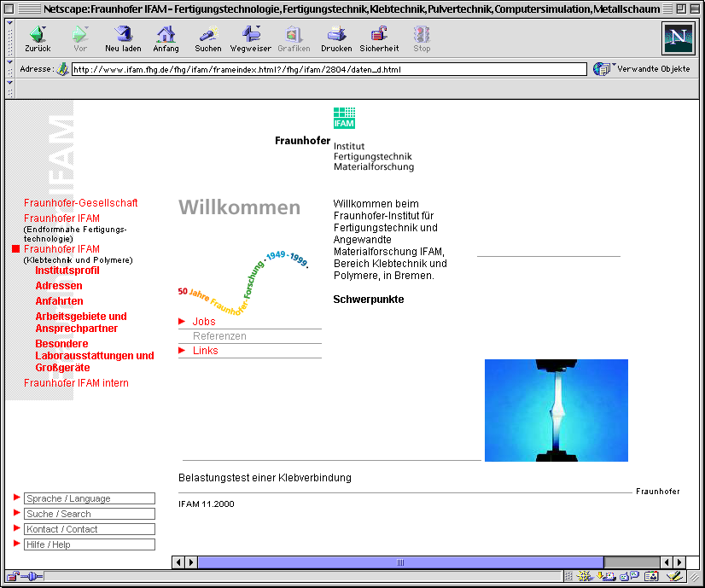Click the security padlock in status bar
The height and width of the screenshot is (588, 705).
click(x=13, y=576)
